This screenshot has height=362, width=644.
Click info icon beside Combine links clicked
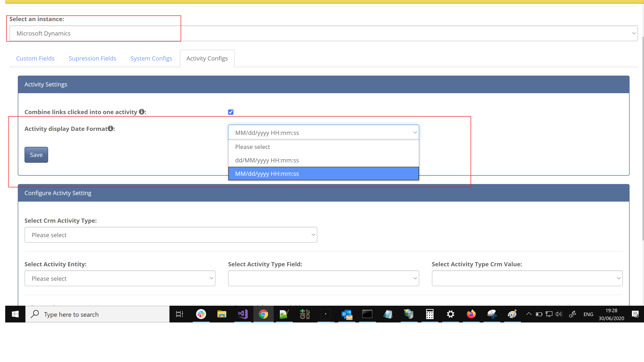coord(142,112)
